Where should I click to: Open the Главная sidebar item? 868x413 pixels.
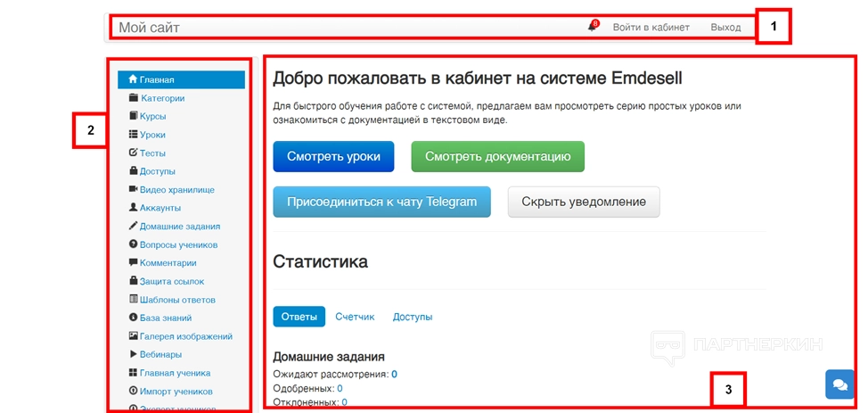(x=181, y=79)
